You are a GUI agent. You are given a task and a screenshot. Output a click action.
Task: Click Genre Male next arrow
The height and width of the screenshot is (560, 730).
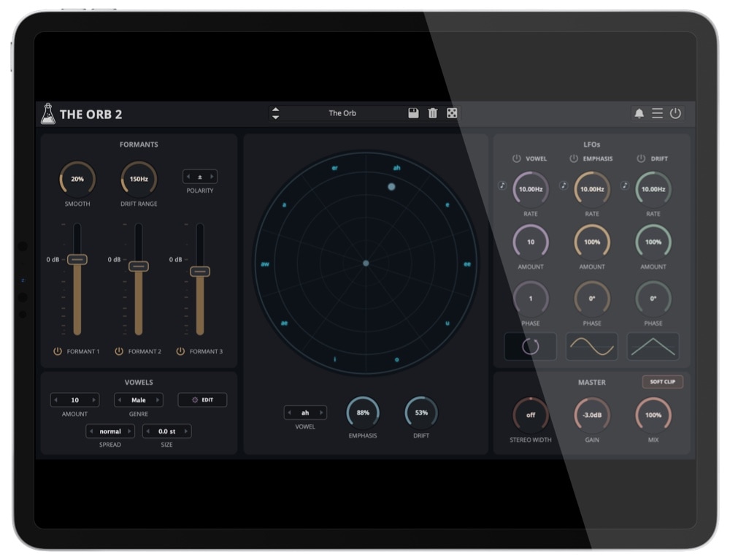[158, 400]
